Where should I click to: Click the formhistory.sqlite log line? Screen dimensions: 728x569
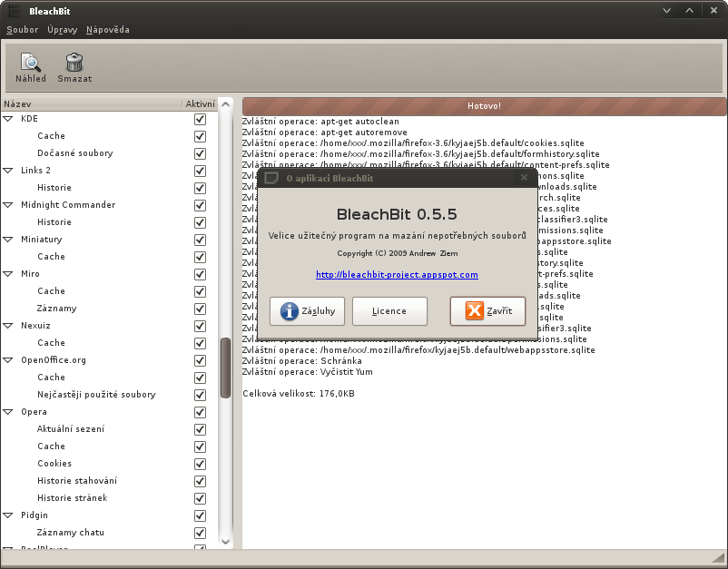[420, 154]
